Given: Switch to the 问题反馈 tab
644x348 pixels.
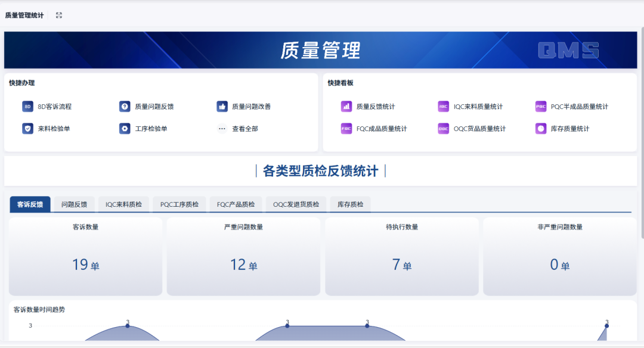Looking at the screenshot, I should click(75, 204).
